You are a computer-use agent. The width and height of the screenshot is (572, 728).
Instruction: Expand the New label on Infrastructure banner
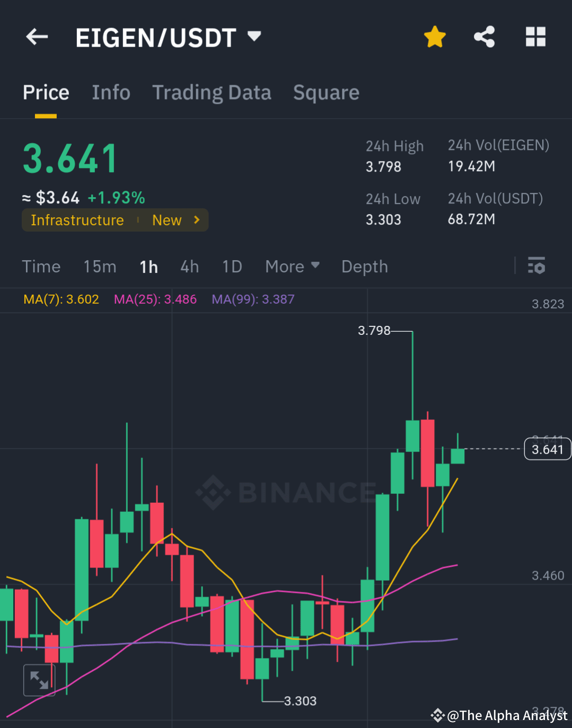tap(166, 220)
